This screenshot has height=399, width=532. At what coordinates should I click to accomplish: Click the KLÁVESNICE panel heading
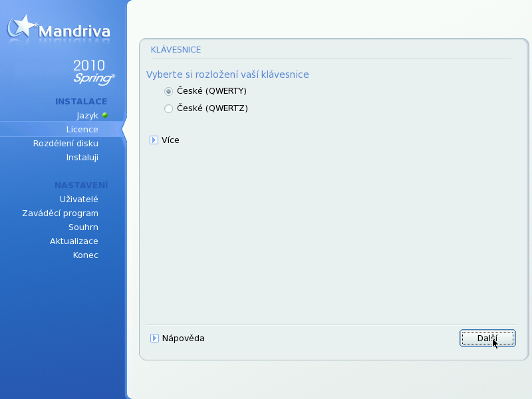tap(176, 50)
